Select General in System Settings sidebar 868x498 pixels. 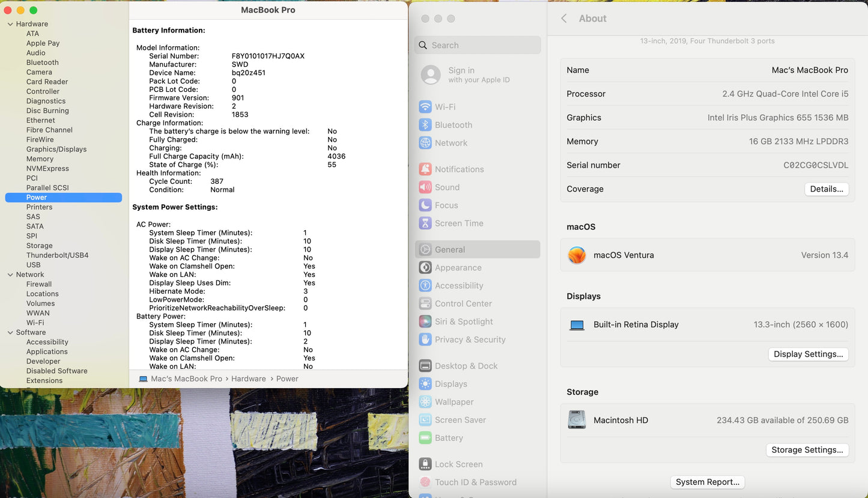pos(449,249)
